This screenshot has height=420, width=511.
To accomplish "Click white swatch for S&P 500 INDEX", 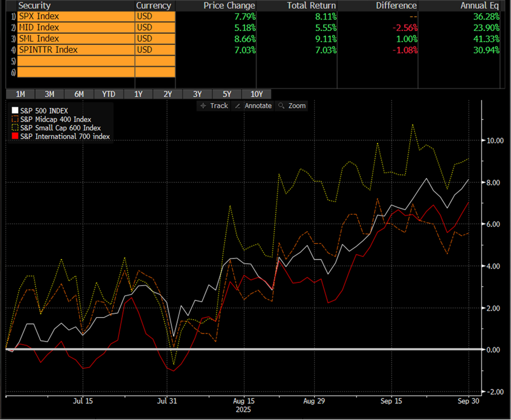I will (x=15, y=111).
